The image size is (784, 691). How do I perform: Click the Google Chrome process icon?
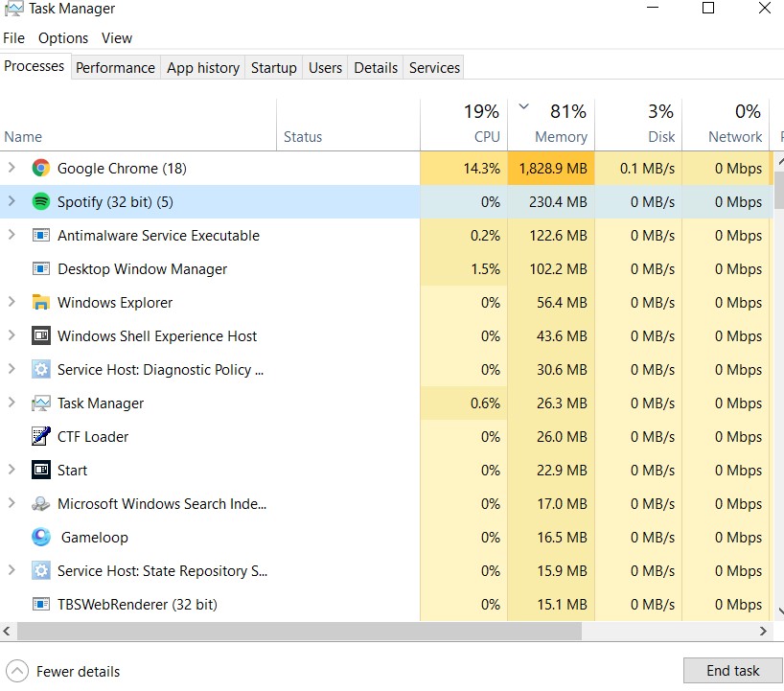(41, 168)
